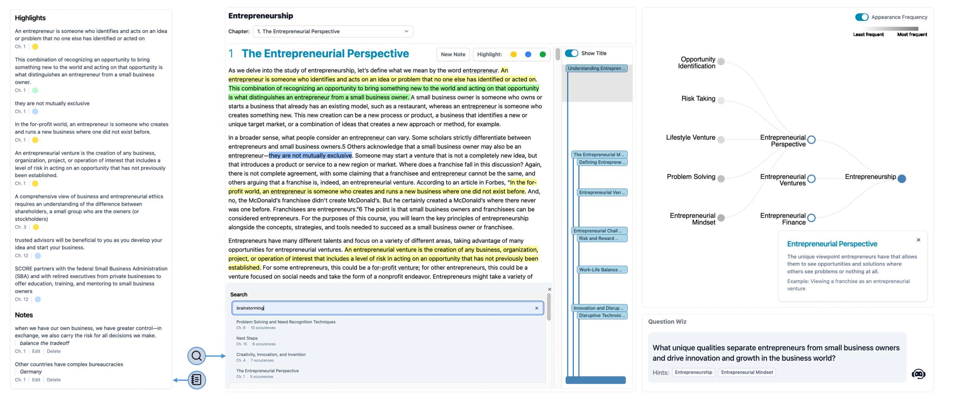Viewport: 980px width, 397px height.
Task: Toggle the Show Title switch
Action: (x=571, y=53)
